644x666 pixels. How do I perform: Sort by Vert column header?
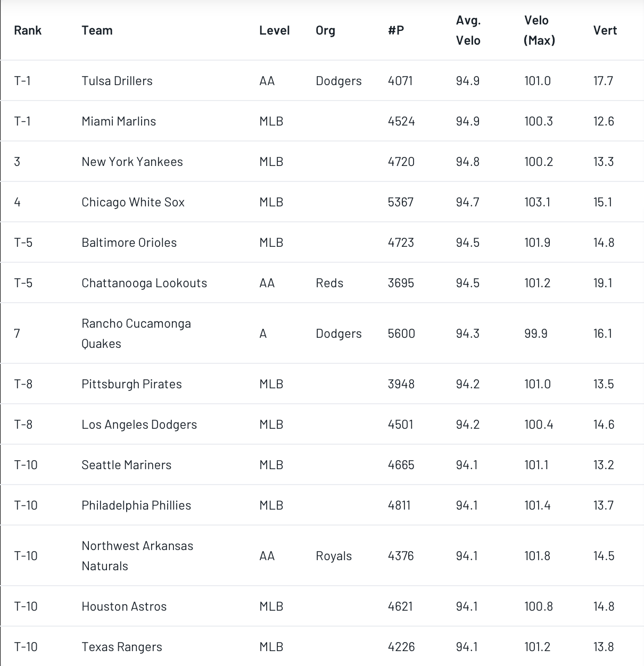605,30
